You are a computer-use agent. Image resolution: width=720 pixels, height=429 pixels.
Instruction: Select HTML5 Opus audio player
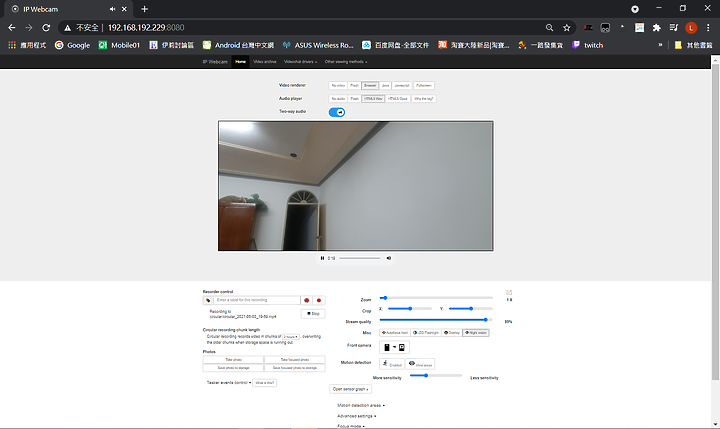[x=397, y=99]
